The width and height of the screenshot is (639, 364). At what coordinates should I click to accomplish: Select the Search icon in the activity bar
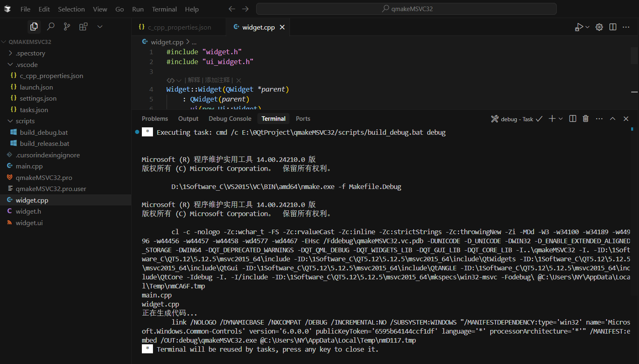pyautogui.click(x=51, y=26)
